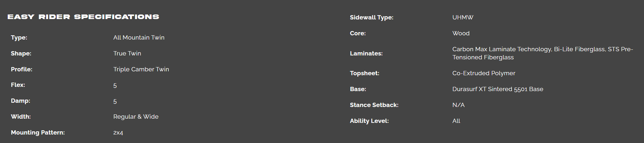Select the All Mountain Twin value

click(x=139, y=37)
